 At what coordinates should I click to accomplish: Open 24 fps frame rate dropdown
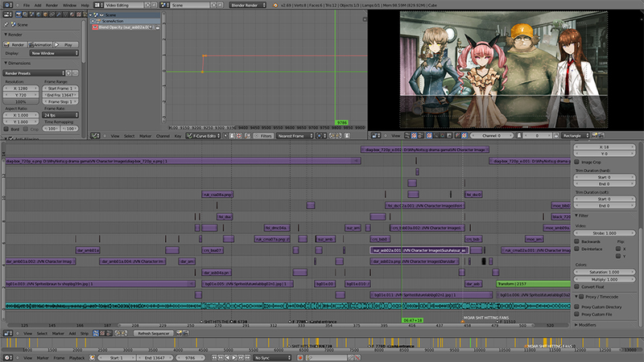(60, 115)
